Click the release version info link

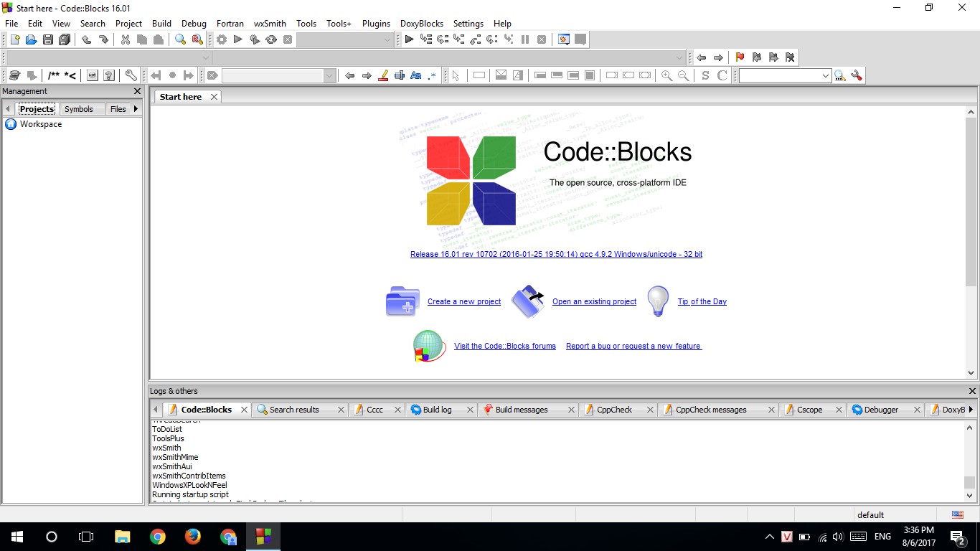(556, 254)
